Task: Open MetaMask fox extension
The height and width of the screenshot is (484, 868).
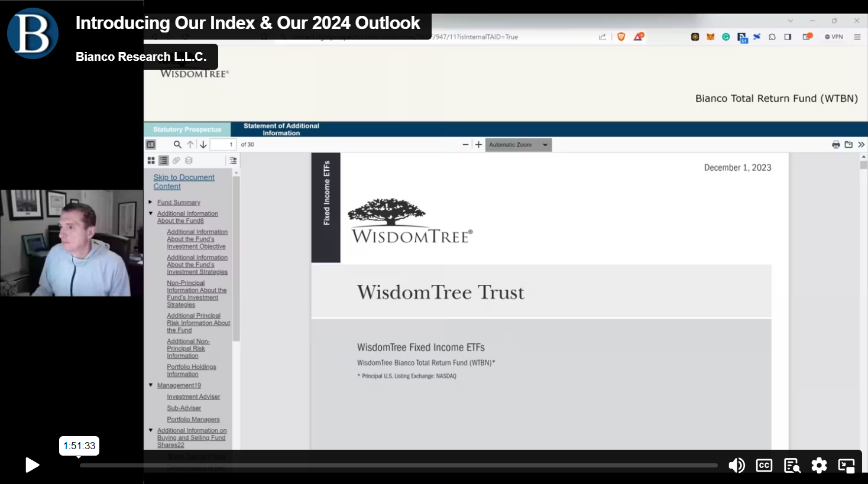Action: click(x=710, y=37)
